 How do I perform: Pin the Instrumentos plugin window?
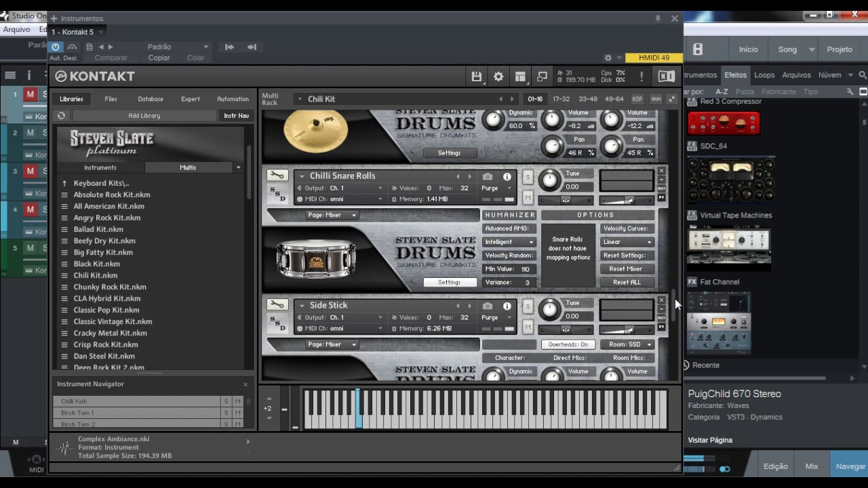658,18
